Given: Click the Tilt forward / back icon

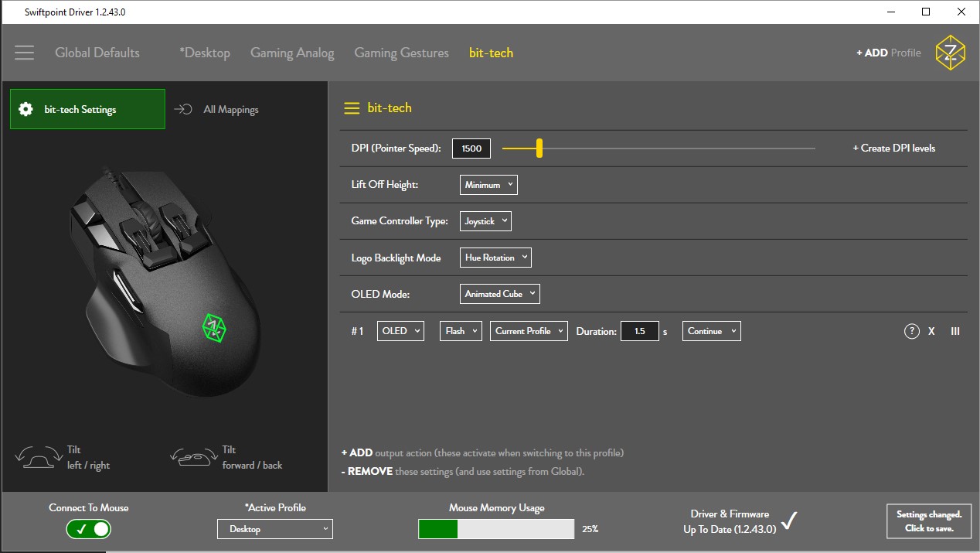Looking at the screenshot, I should tap(192, 457).
